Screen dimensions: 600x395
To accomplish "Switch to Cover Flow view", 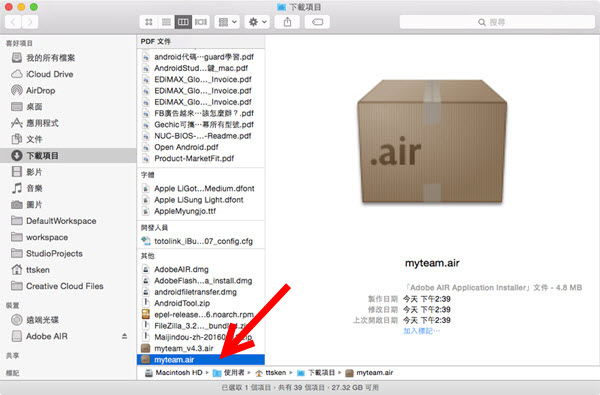I will point(201,22).
